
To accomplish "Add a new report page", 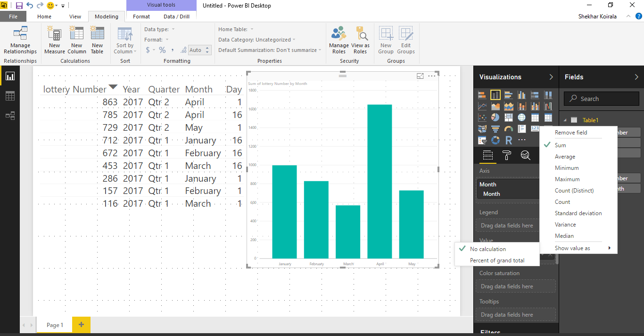I will tap(81, 325).
